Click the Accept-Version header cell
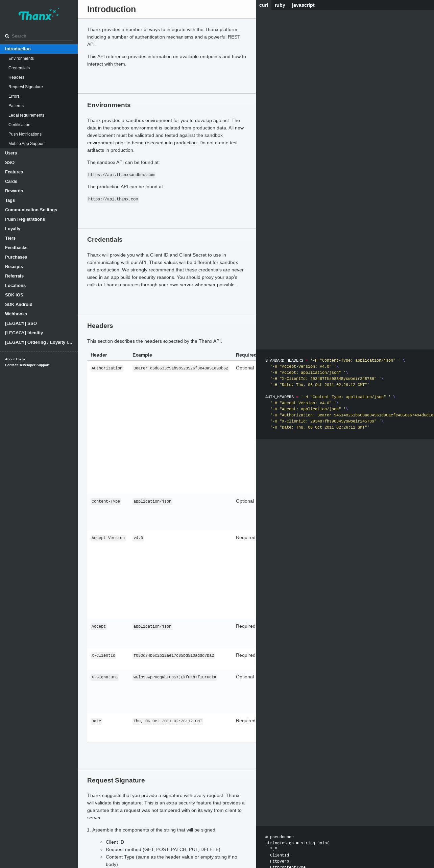The width and height of the screenshot is (434, 868). [108, 538]
